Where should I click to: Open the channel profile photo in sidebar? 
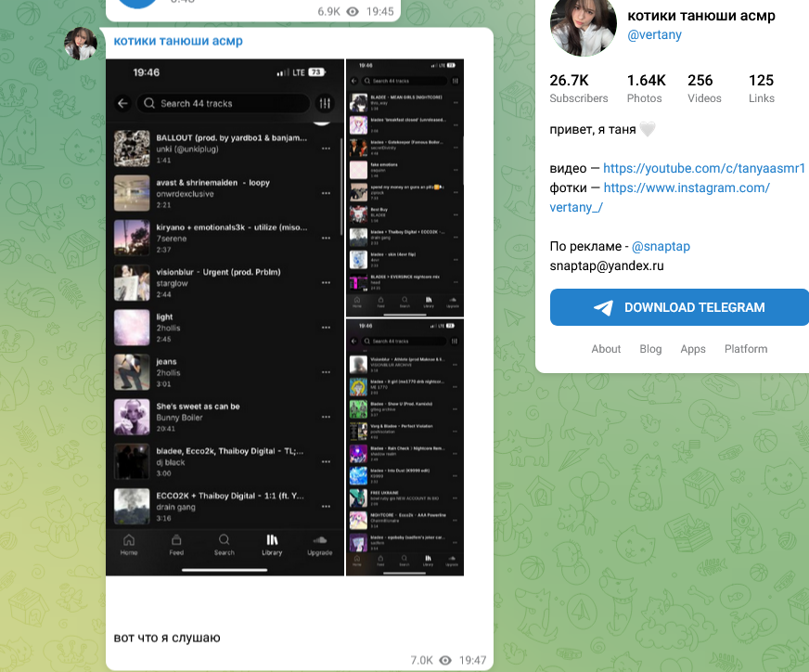tap(583, 23)
